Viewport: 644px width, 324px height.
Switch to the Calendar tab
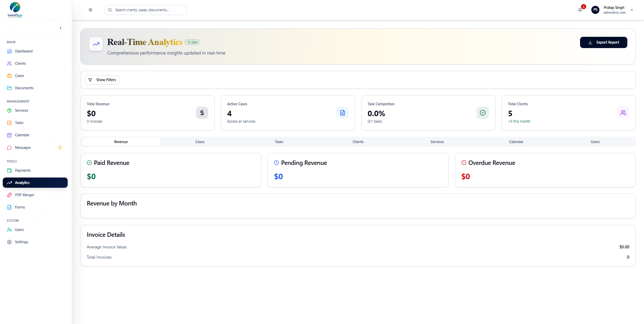pos(516,142)
